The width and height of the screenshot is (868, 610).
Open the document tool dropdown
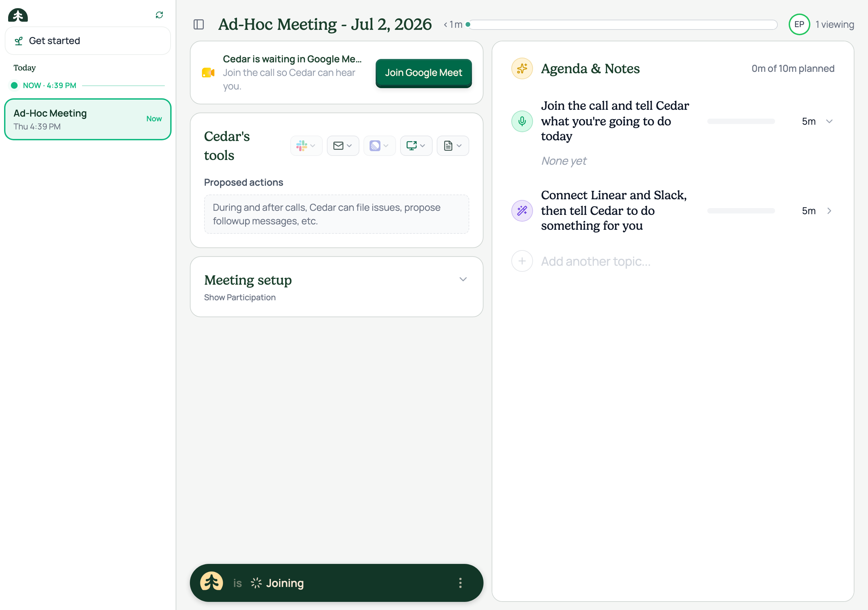[453, 146]
